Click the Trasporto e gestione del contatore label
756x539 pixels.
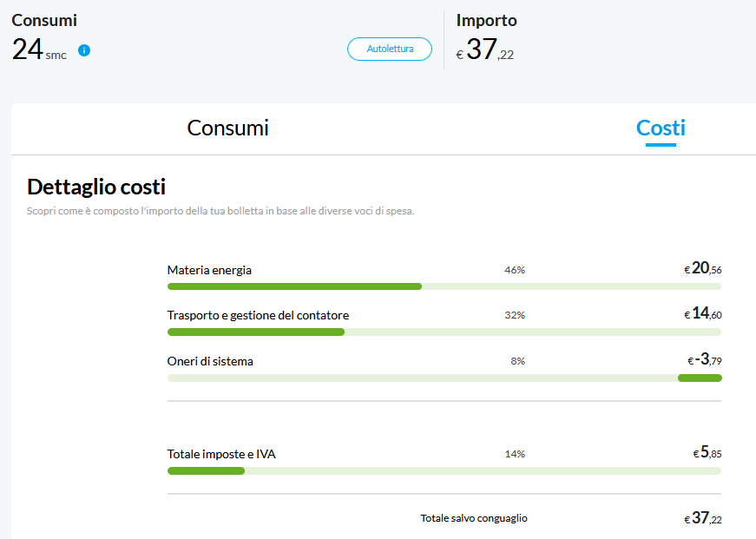pyautogui.click(x=258, y=315)
